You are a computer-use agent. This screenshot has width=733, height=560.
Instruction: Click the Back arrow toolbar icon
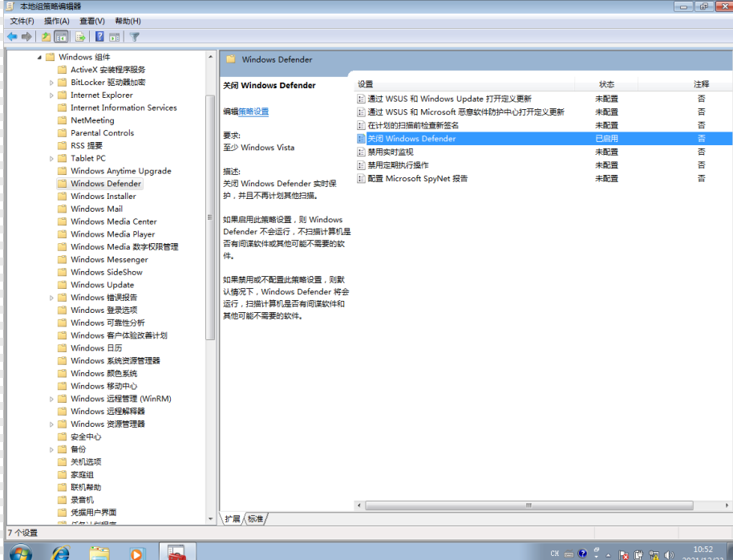(x=12, y=36)
